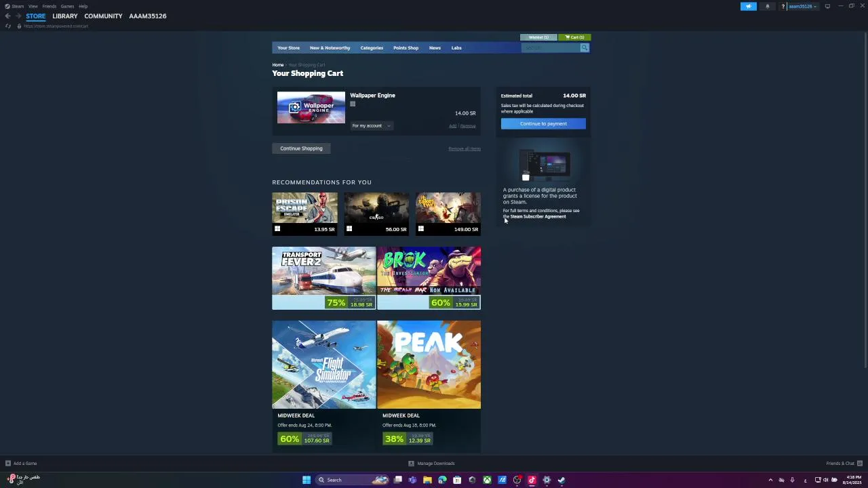This screenshot has height=488, width=868.
Task: Open the Wishlist (1) button
Action: [538, 37]
